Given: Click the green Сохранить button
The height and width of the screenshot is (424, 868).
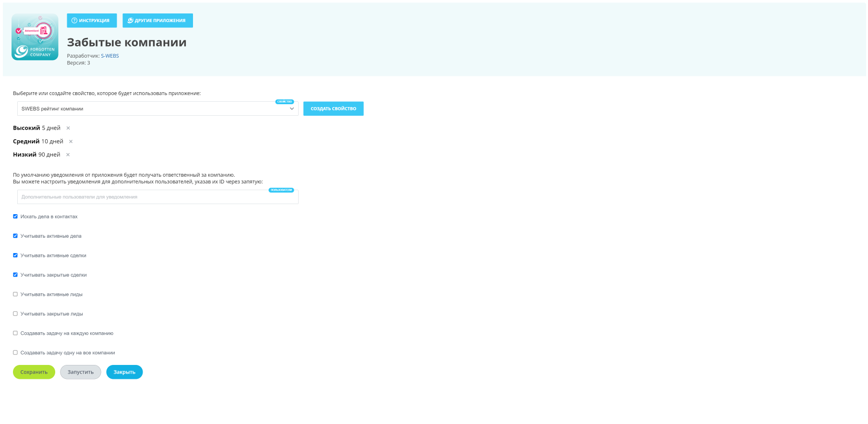Looking at the screenshot, I should (x=34, y=372).
